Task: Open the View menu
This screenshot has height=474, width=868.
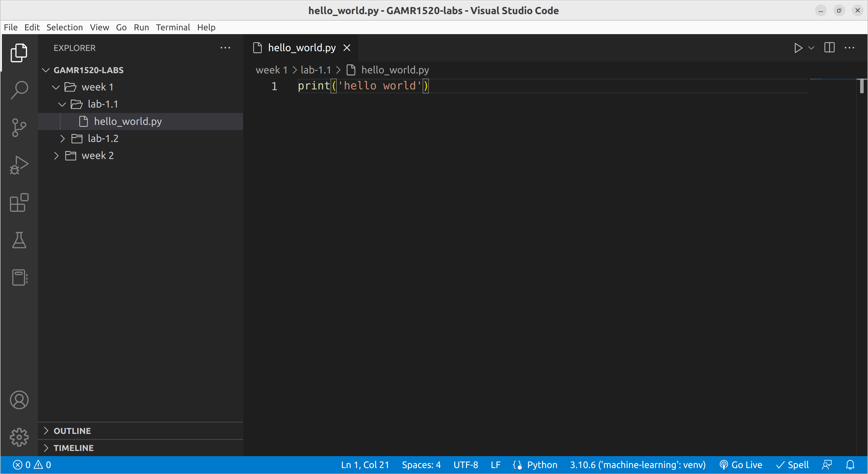Action: click(99, 27)
